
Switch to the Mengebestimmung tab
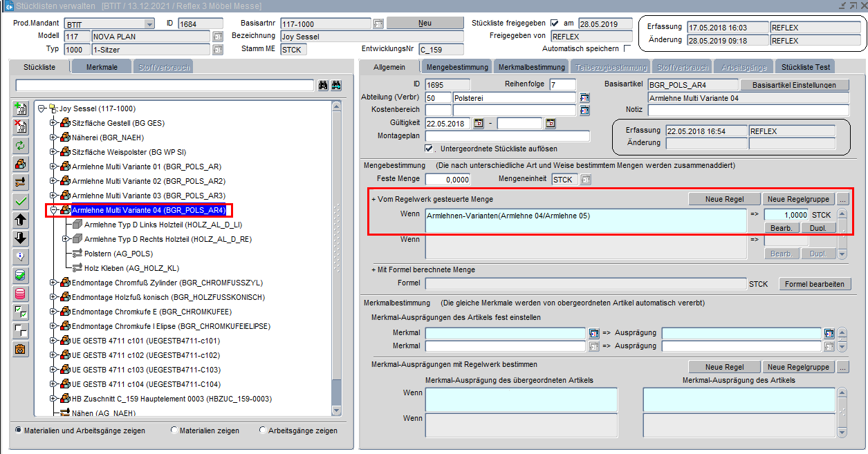click(457, 67)
